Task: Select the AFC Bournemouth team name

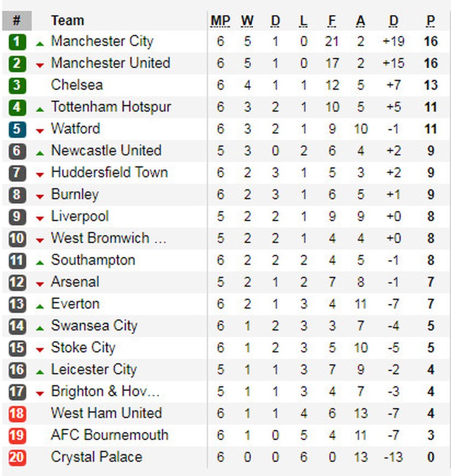Action: click(x=110, y=435)
